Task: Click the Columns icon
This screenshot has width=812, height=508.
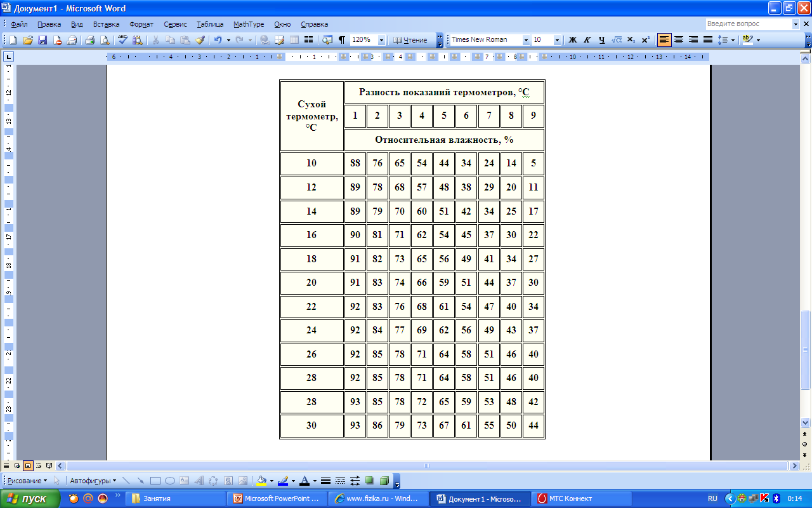Action: (309, 40)
